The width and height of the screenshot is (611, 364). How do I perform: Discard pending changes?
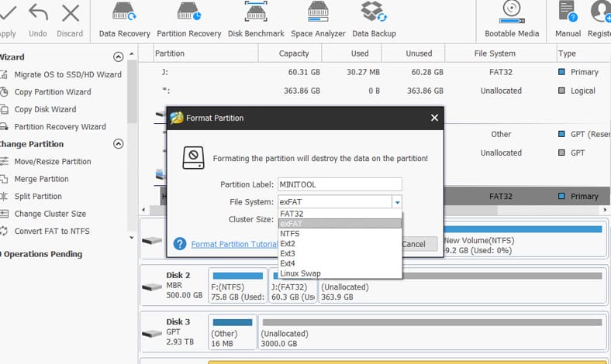pyautogui.click(x=70, y=20)
